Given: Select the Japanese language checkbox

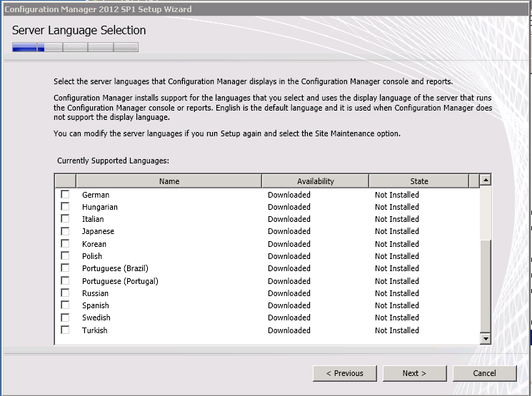Looking at the screenshot, I should [66, 231].
